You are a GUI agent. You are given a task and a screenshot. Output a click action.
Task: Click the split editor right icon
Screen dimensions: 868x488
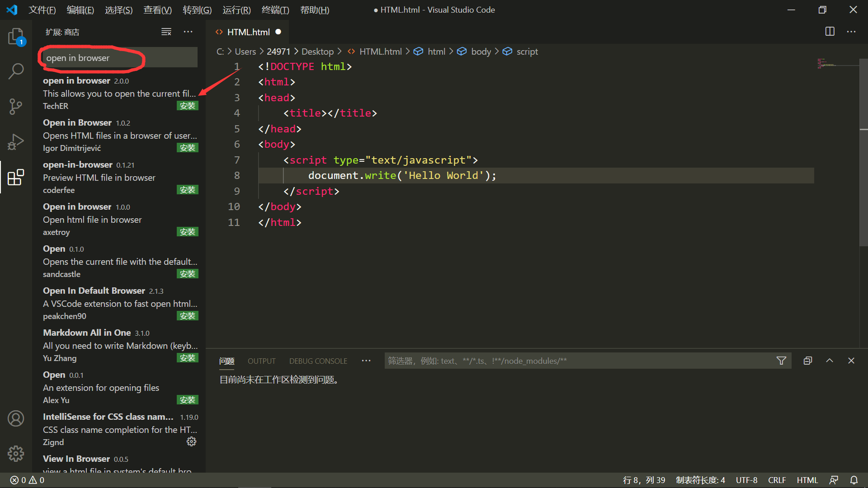click(x=830, y=32)
